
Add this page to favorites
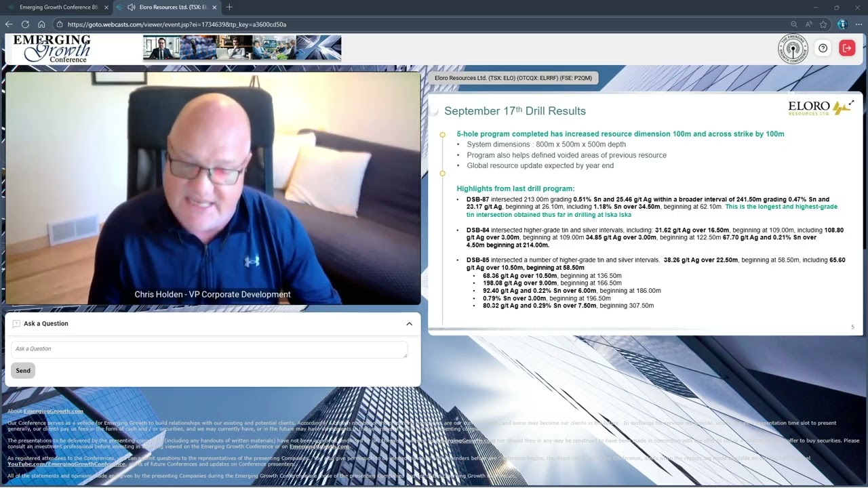pos(823,24)
